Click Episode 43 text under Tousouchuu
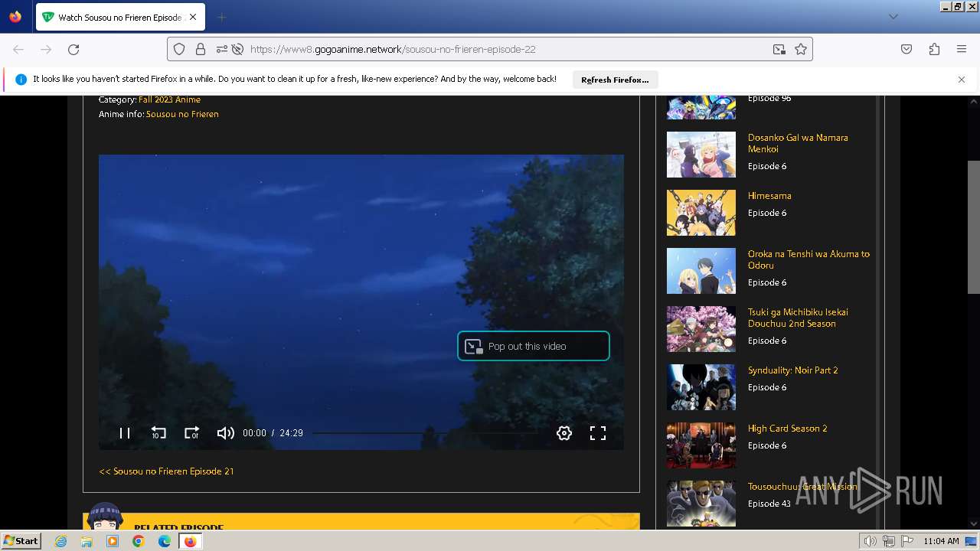The image size is (980, 551). coord(769,504)
